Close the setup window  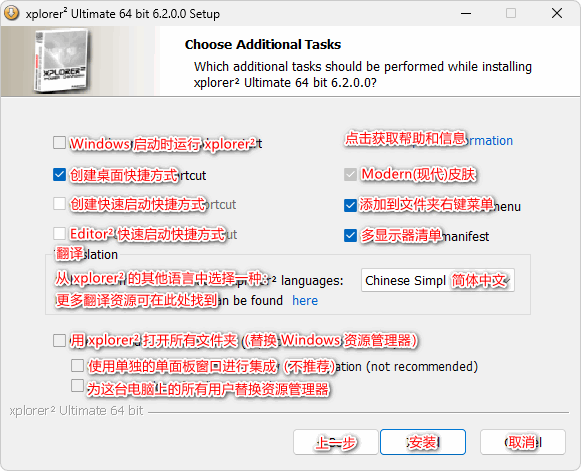(x=557, y=13)
